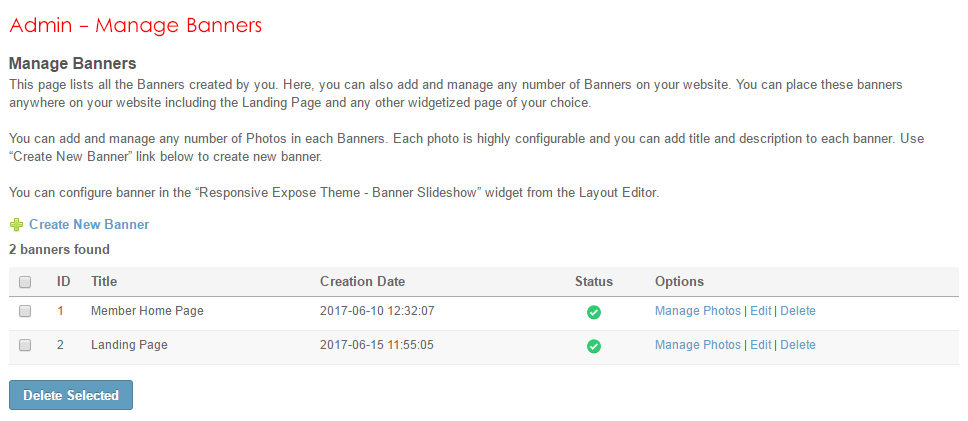
Task: Check the Member Home Page banner checkbox
Action: [x=25, y=311]
